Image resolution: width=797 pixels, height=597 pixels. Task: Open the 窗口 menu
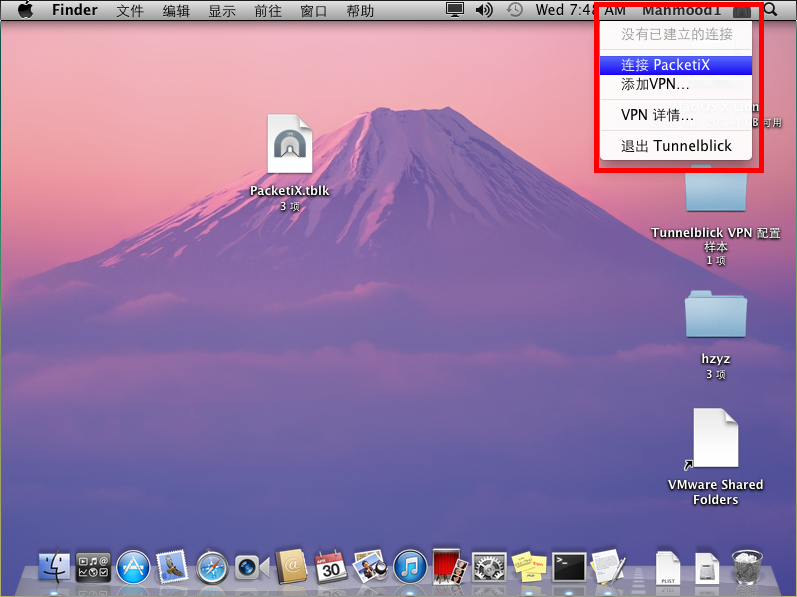point(314,10)
